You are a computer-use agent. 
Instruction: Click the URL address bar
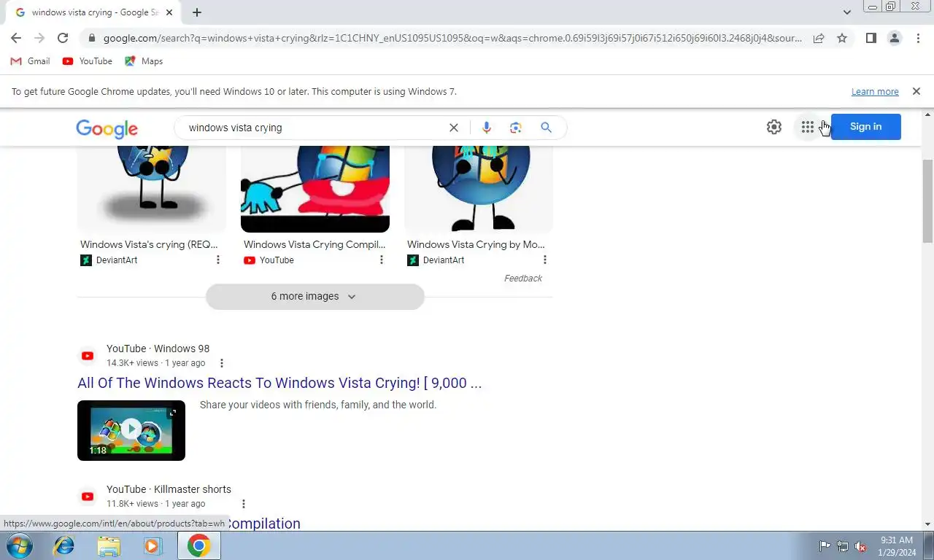point(452,38)
